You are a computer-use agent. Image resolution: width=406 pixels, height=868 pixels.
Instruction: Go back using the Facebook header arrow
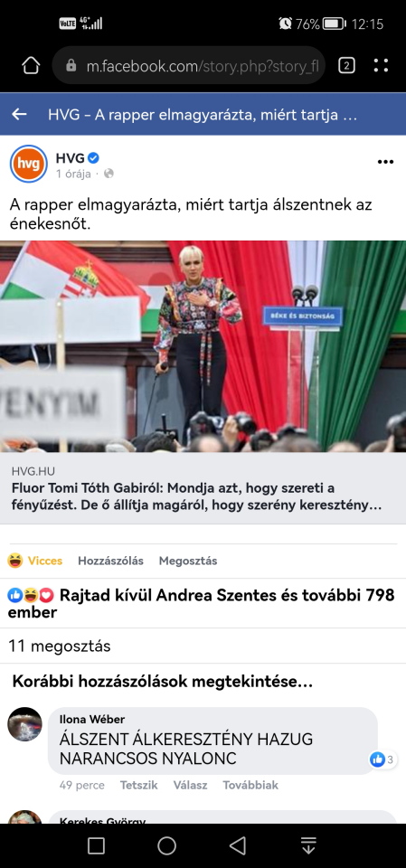19,115
